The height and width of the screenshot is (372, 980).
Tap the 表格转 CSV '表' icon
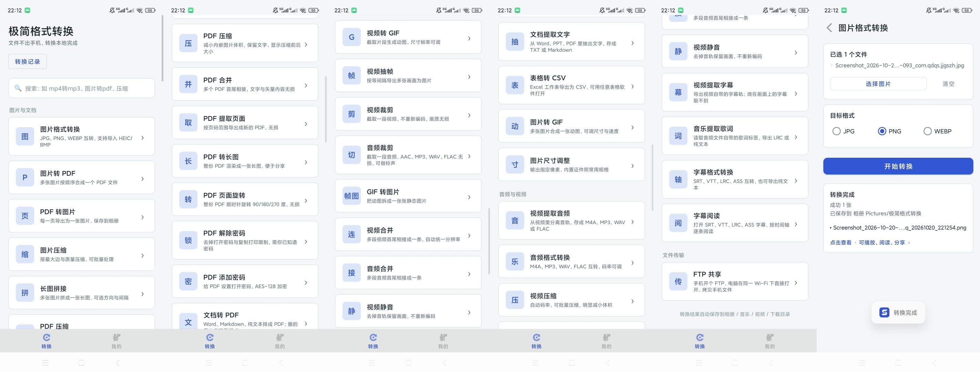pyautogui.click(x=515, y=85)
